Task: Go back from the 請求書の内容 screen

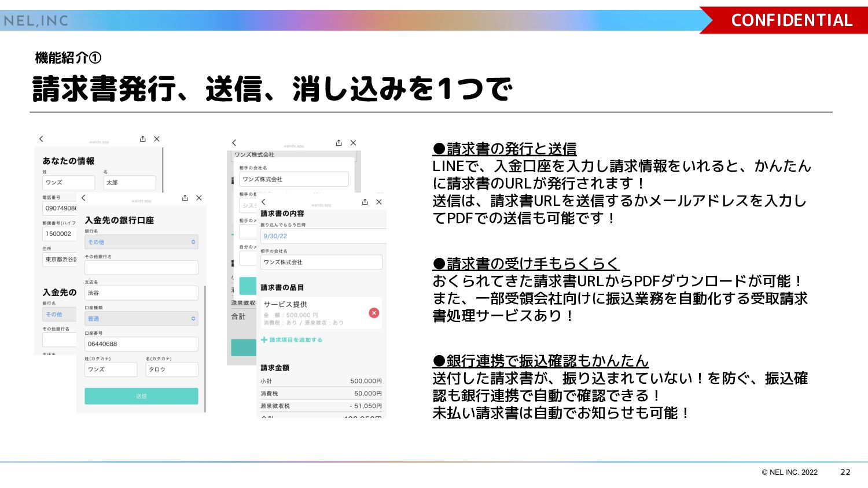Action: pos(263,202)
